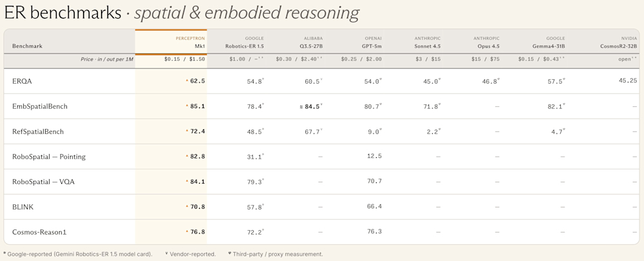Click the $0.30 / $2.40 price cell

tap(299, 59)
